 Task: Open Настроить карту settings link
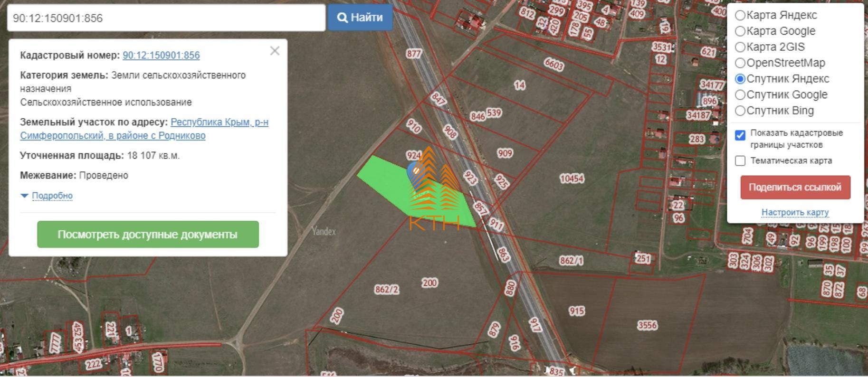tap(795, 212)
